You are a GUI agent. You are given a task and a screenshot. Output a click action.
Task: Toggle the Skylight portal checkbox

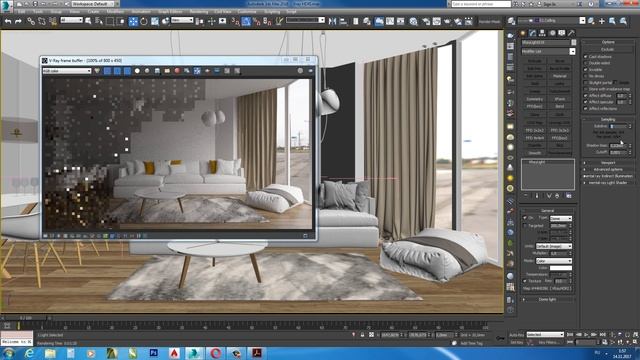pos(586,82)
